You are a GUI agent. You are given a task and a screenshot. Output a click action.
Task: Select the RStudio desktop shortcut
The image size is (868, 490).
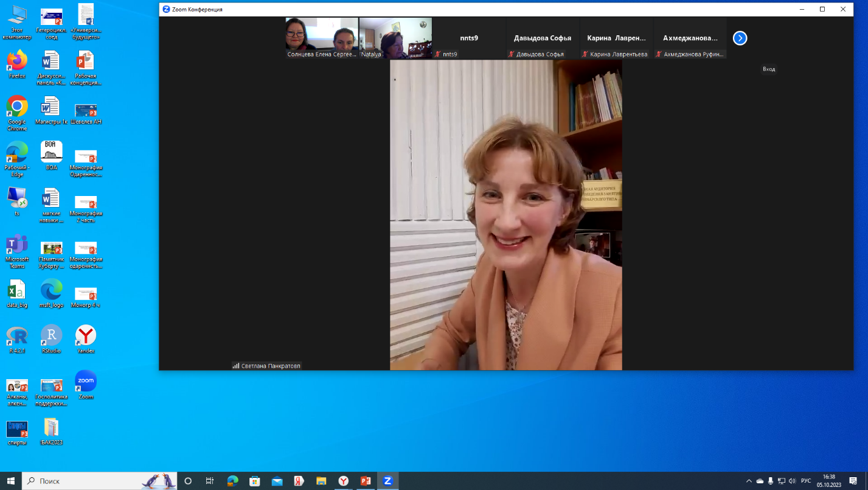[x=52, y=340]
